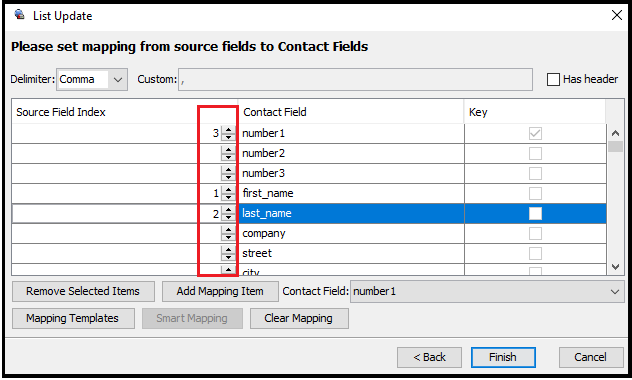Viewport: 632px width, 380px height.
Task: Click the Custom delimiter input field
Action: (355, 79)
